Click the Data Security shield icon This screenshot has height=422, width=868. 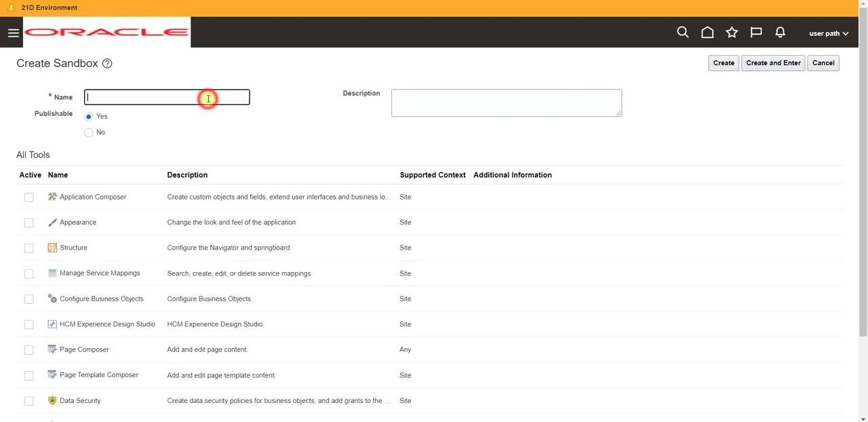[52, 400]
